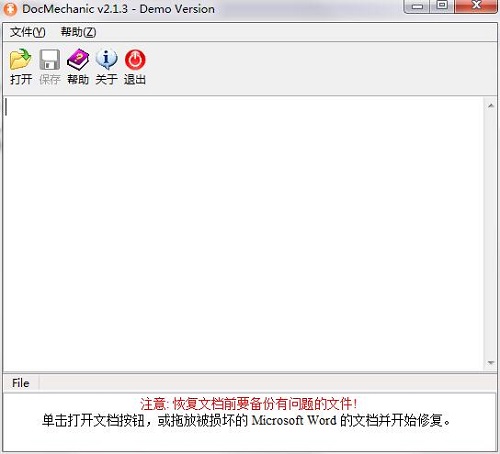The height and width of the screenshot is (454, 500).
Task: Click the empty status field beside File
Action: (x=268, y=383)
